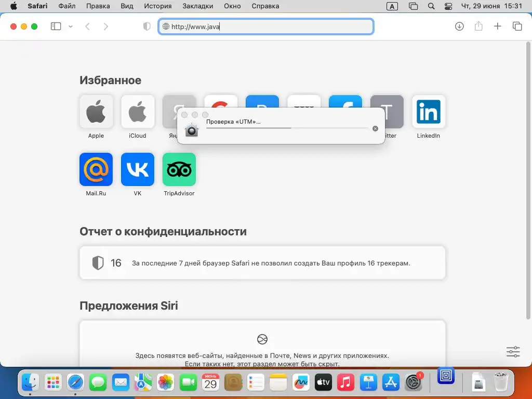Open Stage Manager icon in menu bar
Image resolution: width=532 pixels, height=399 pixels.
point(413,6)
